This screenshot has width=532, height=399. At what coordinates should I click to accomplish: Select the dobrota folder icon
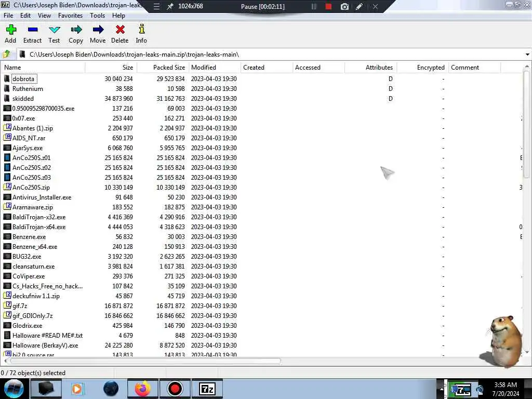7,79
